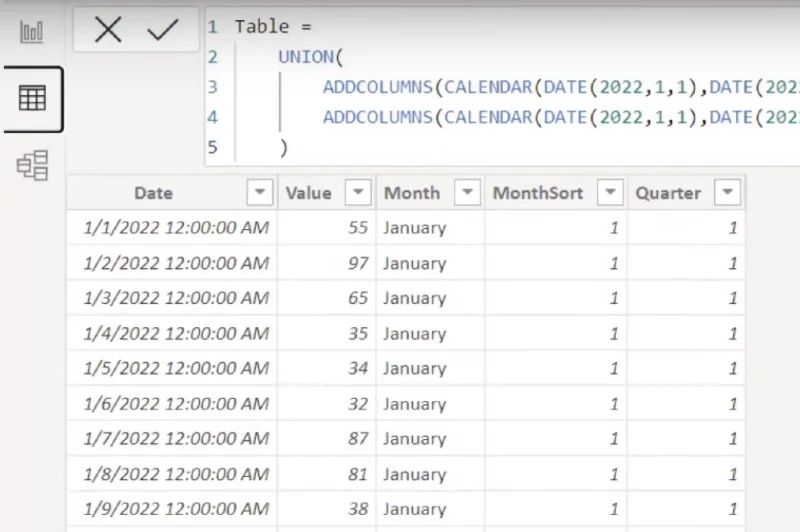Click formula line 1 'Table ='
800x532 pixels.
tap(273, 27)
